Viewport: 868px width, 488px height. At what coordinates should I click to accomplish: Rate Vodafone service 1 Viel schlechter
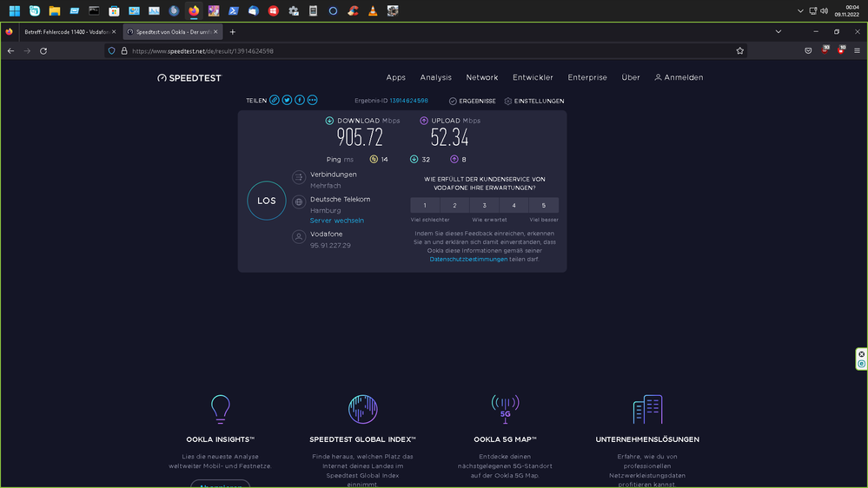pos(425,205)
